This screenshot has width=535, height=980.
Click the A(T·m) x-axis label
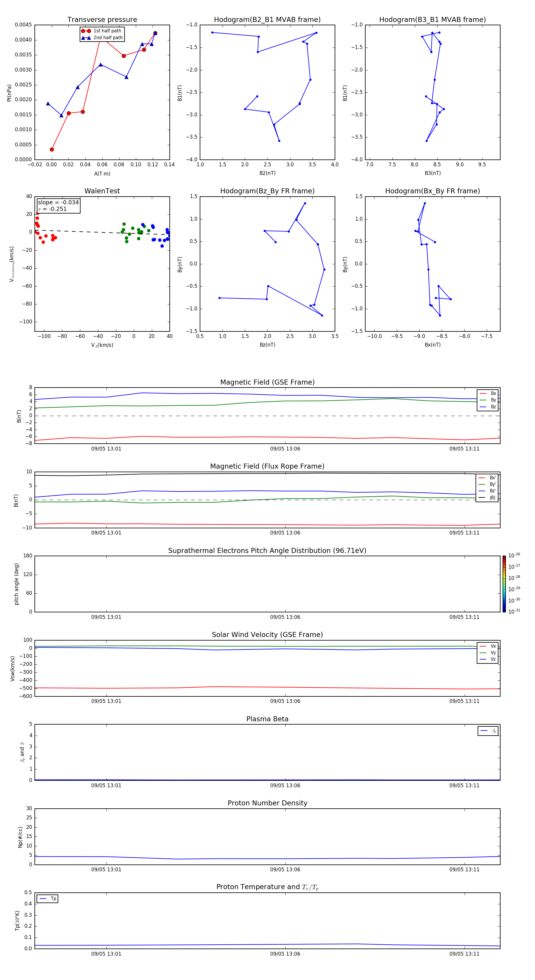point(102,174)
